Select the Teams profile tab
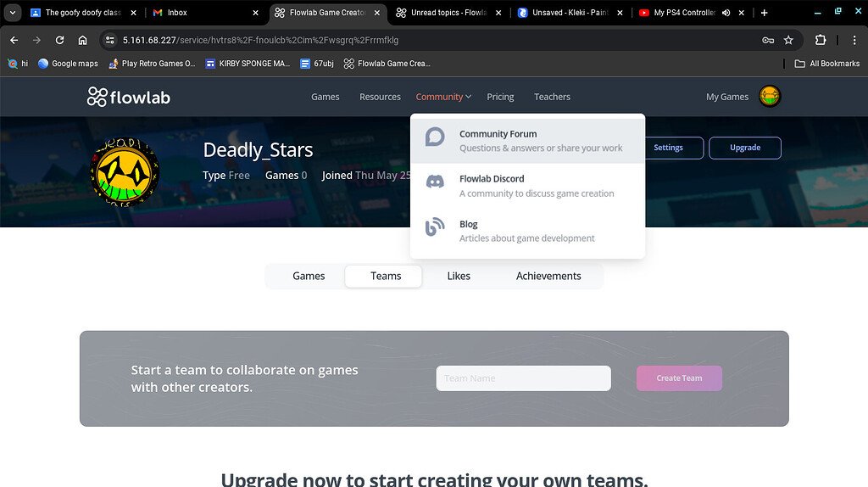The width and height of the screenshot is (868, 487). (x=386, y=276)
